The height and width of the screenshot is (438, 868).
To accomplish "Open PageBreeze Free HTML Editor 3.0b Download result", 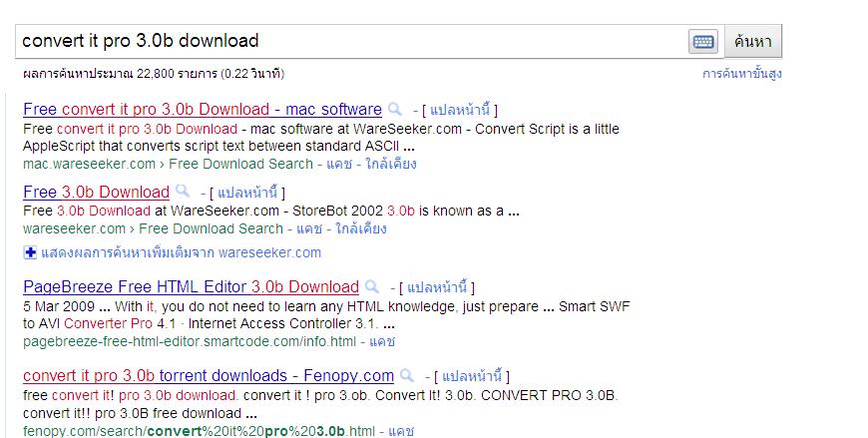I will pyautogui.click(x=191, y=287).
